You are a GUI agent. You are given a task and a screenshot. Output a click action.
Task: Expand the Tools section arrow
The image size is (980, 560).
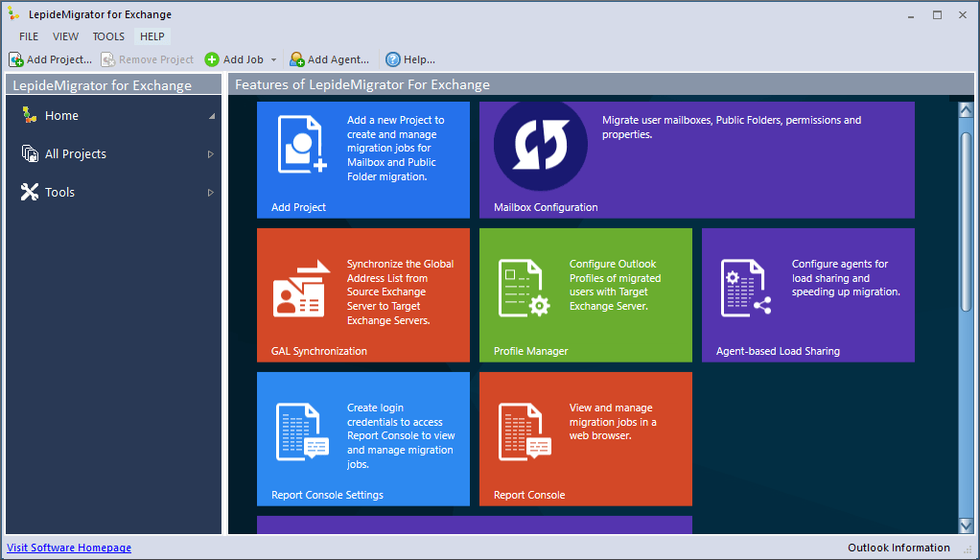tap(211, 193)
